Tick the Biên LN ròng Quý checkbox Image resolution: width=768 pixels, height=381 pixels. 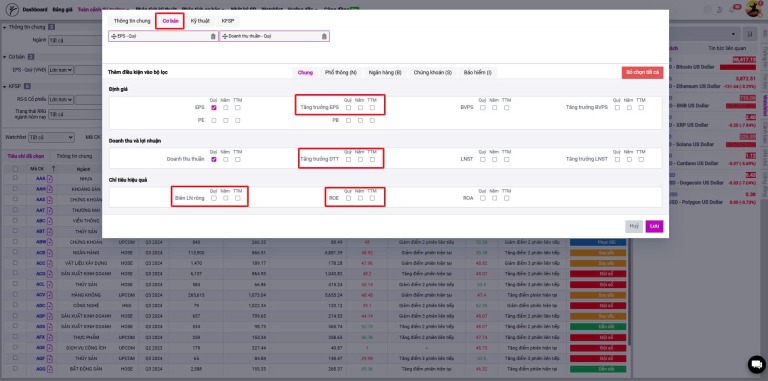[x=214, y=198]
